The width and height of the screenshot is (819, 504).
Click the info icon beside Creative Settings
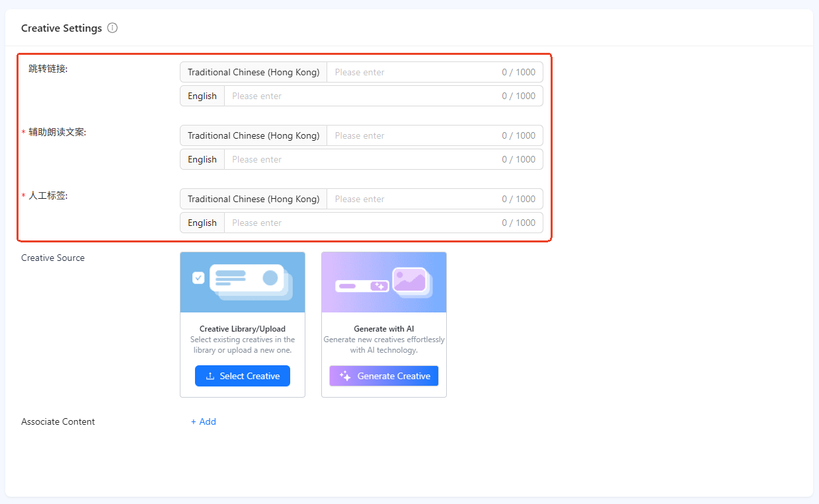click(112, 28)
